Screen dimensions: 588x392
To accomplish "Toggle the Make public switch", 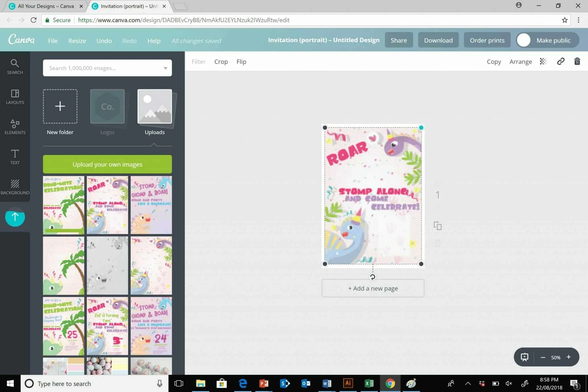I will [548, 40].
